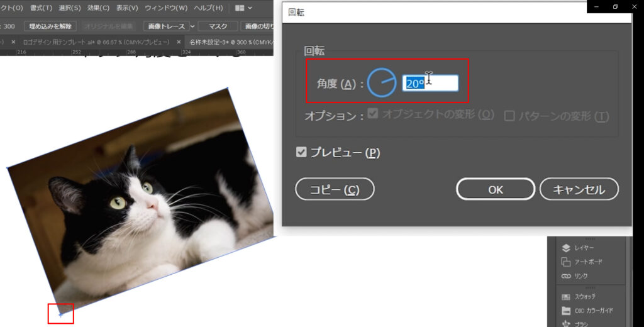Click the 画像トレース button
The height and width of the screenshot is (327, 644).
click(x=166, y=26)
